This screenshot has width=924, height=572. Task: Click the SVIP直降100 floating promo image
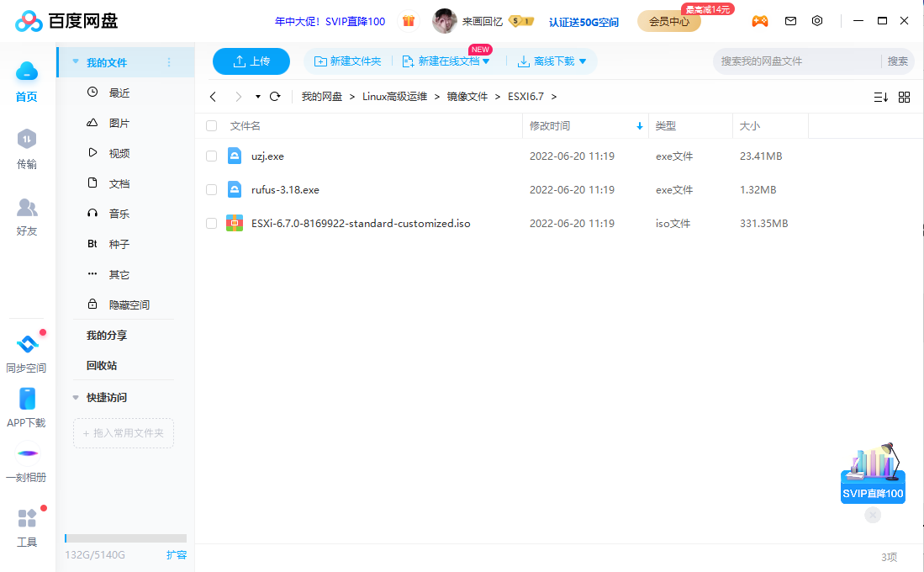tap(873, 473)
